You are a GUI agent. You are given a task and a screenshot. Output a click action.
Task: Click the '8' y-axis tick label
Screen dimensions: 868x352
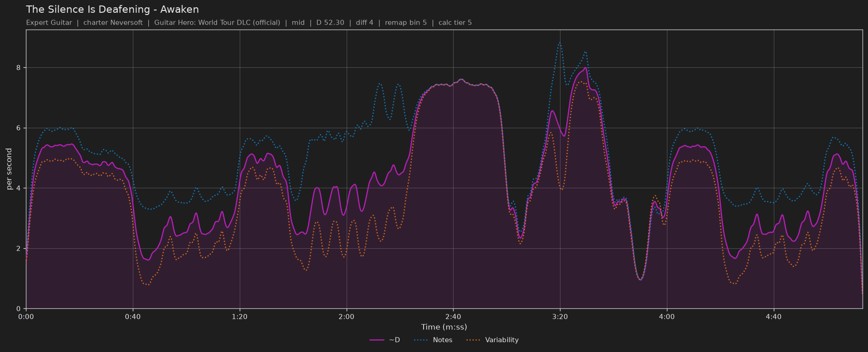19,68
